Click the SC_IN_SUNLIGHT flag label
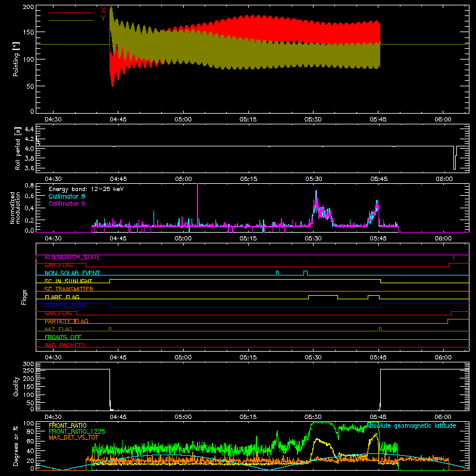 (68, 281)
